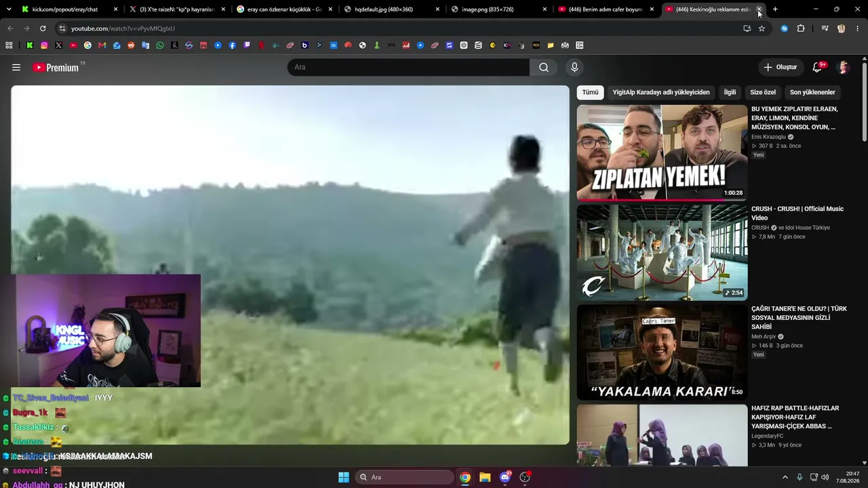Open the Twitch bookmark
Screen dimensions: 868x488
(247, 45)
